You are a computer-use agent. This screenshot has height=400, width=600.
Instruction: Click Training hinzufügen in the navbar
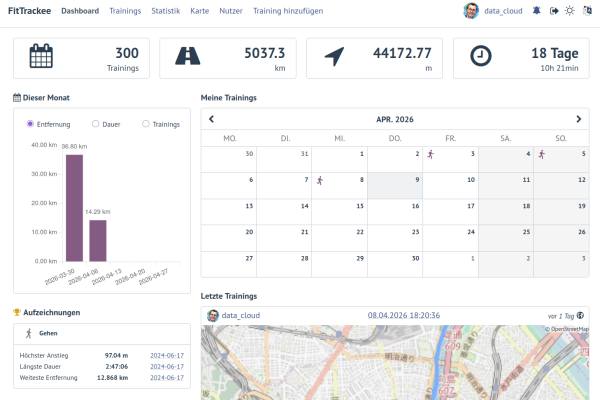point(288,11)
